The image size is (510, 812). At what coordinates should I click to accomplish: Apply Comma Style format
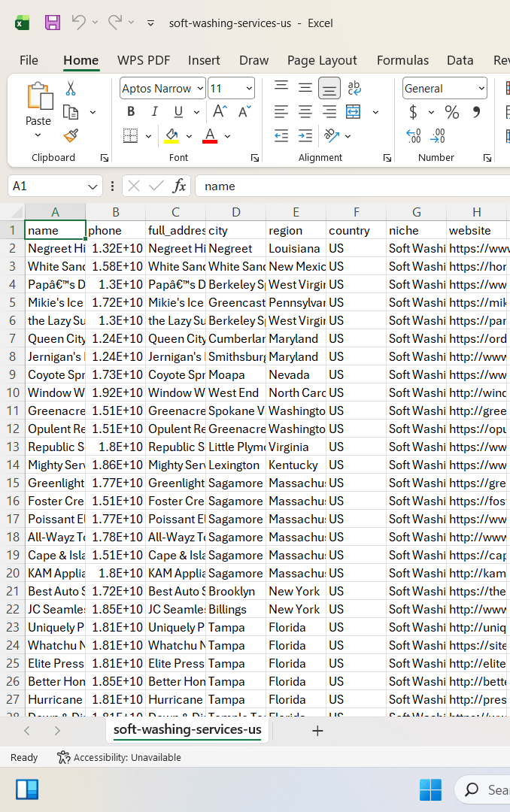[x=476, y=112]
